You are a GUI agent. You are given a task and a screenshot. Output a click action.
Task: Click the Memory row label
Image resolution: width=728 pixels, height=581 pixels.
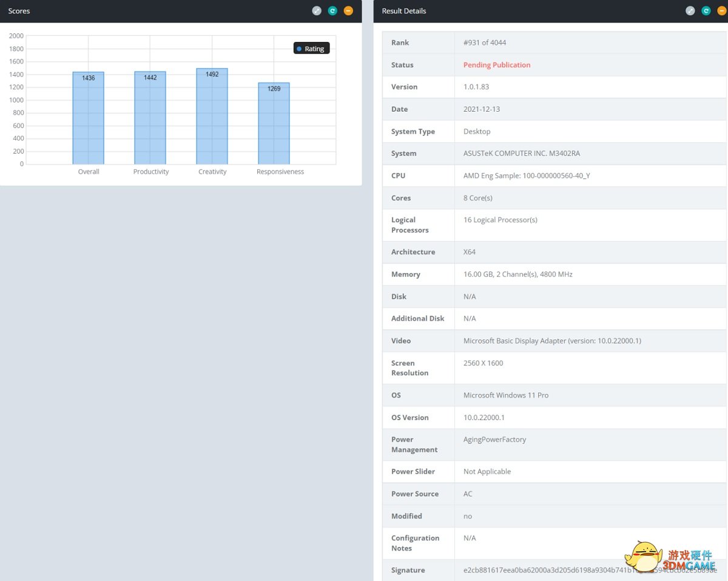406,274
